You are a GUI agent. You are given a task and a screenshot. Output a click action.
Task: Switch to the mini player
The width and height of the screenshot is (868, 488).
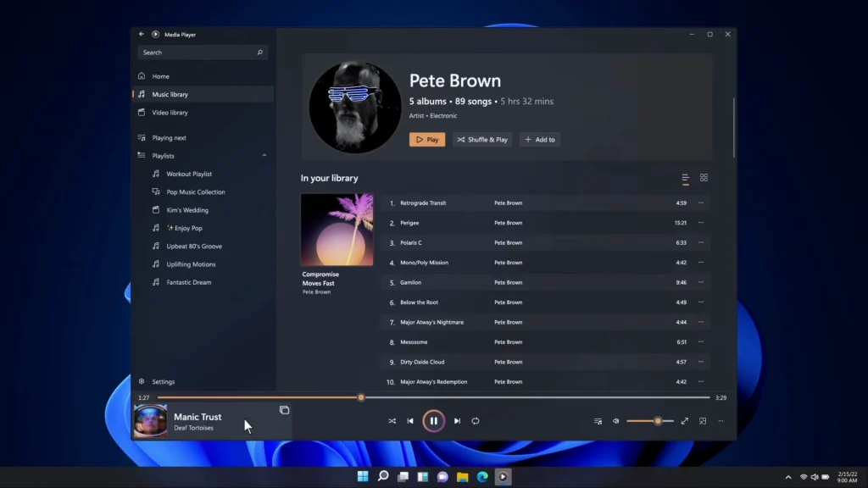[703, 420]
